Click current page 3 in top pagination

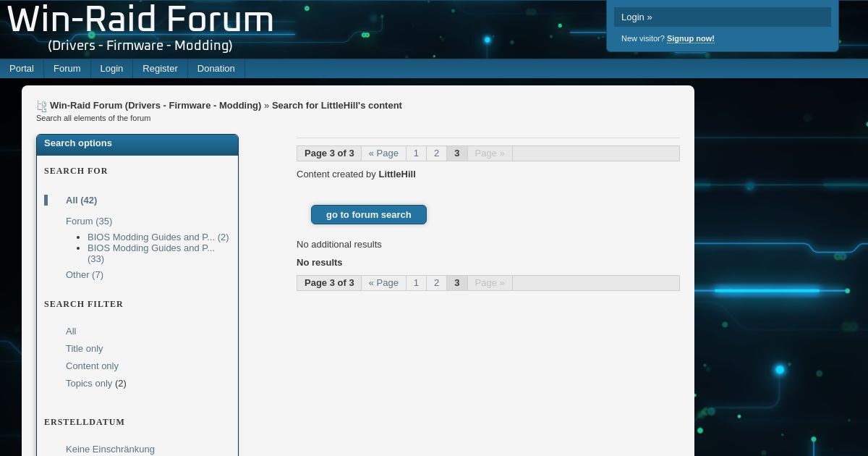[x=456, y=153]
